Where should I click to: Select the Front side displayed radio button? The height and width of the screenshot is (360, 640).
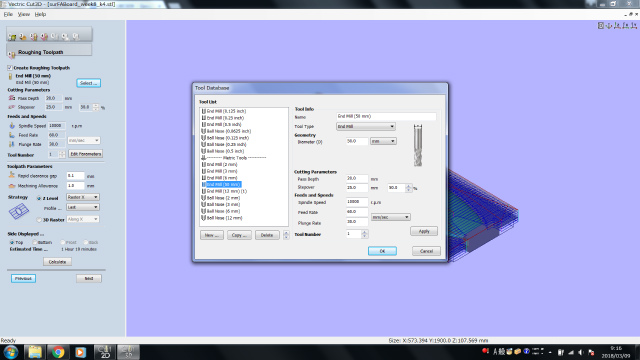pyautogui.click(x=62, y=242)
